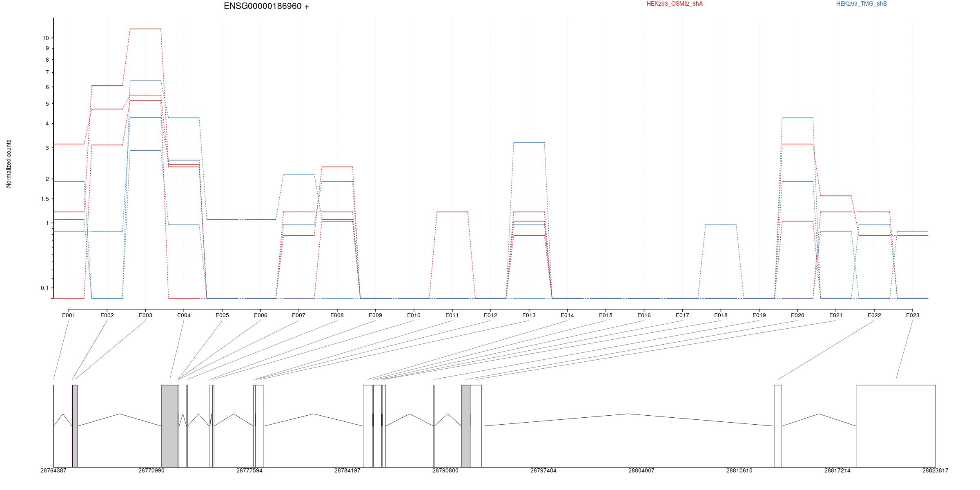The height and width of the screenshot is (490, 980).
Task: Click the blue peak line above E013
Action: [x=529, y=143]
